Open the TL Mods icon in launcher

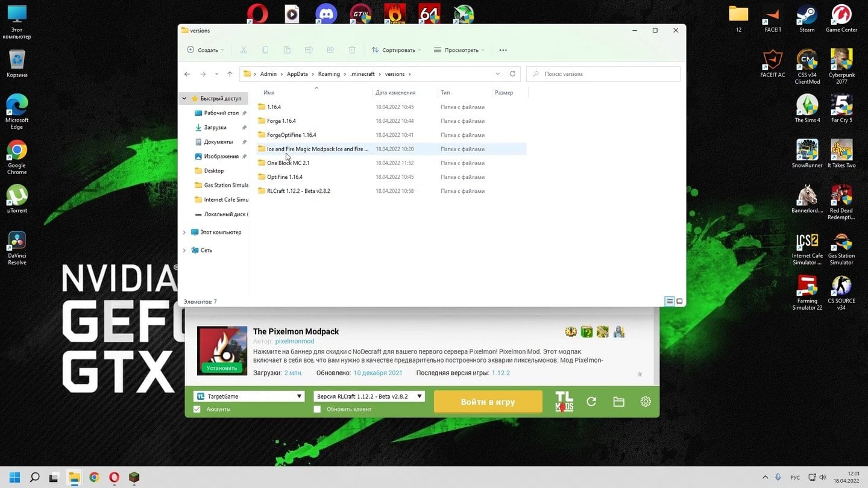pos(564,401)
